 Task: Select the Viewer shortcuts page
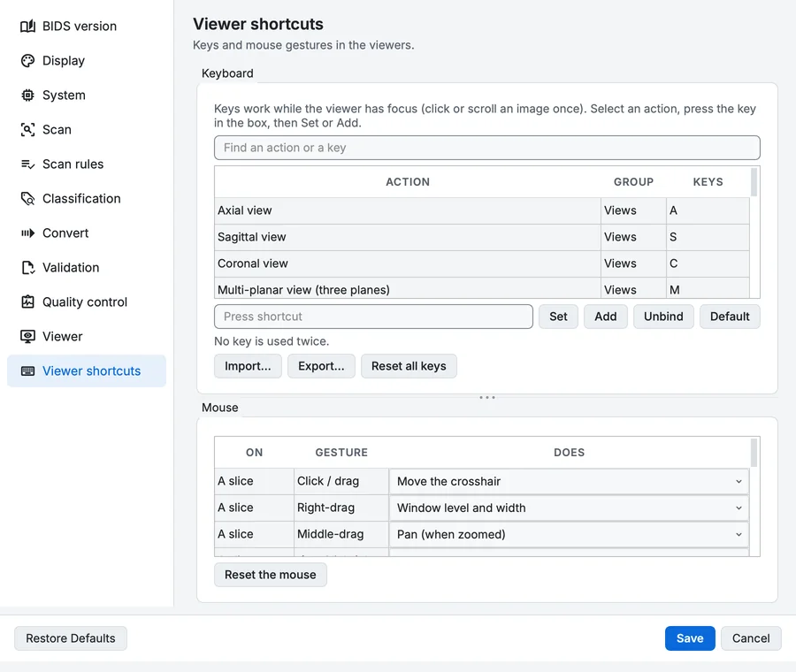[87, 371]
